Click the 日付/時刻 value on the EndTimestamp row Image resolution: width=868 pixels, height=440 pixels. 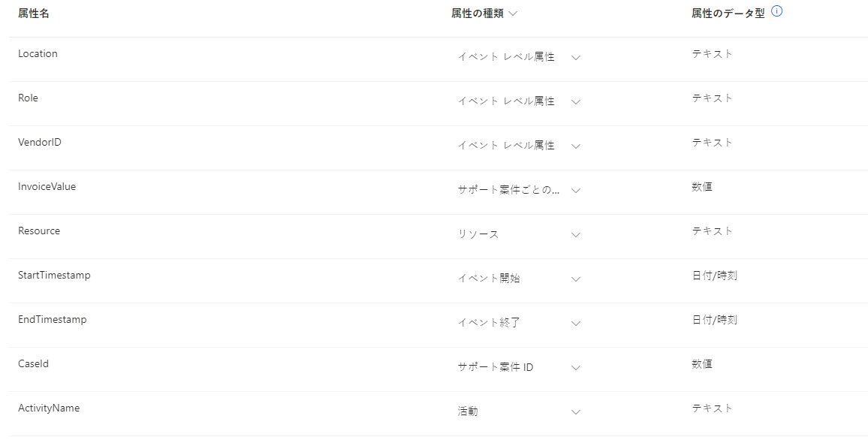pyautogui.click(x=715, y=319)
